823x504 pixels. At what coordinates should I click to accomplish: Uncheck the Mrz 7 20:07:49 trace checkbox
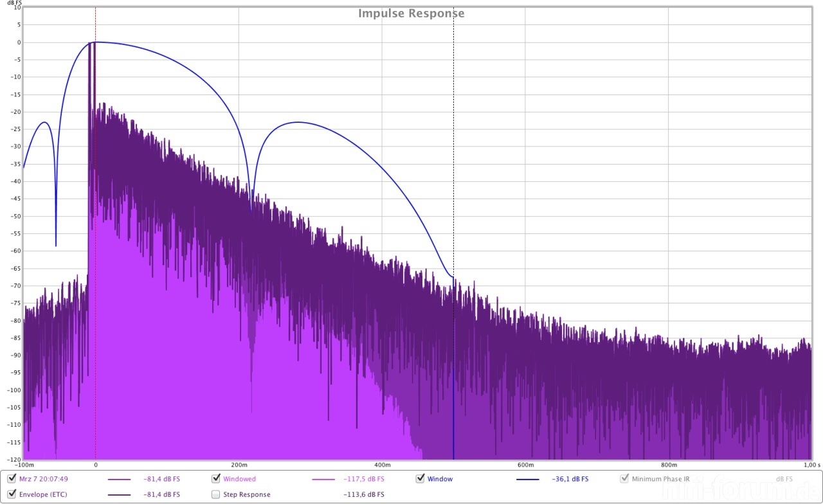[12, 478]
